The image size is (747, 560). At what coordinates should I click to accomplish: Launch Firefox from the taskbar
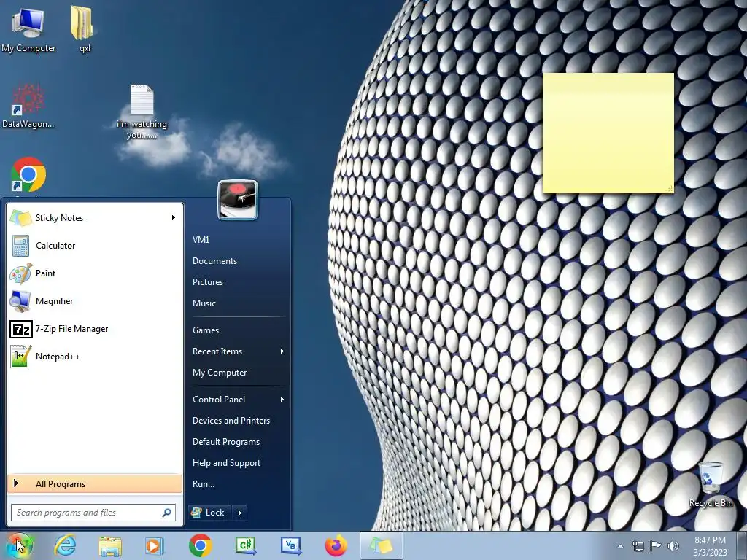click(336, 545)
